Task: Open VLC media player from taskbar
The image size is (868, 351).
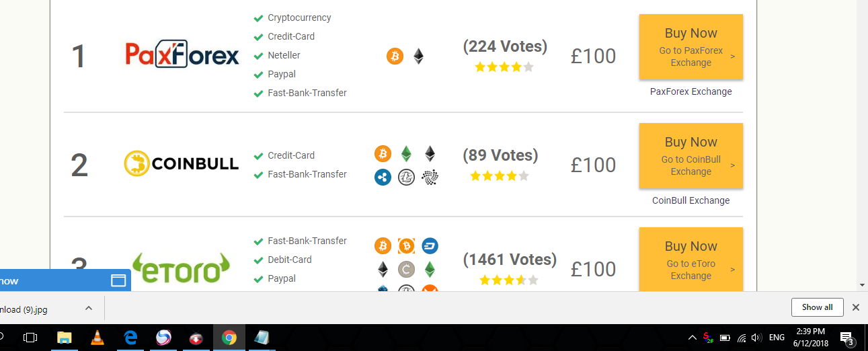Action: click(97, 338)
